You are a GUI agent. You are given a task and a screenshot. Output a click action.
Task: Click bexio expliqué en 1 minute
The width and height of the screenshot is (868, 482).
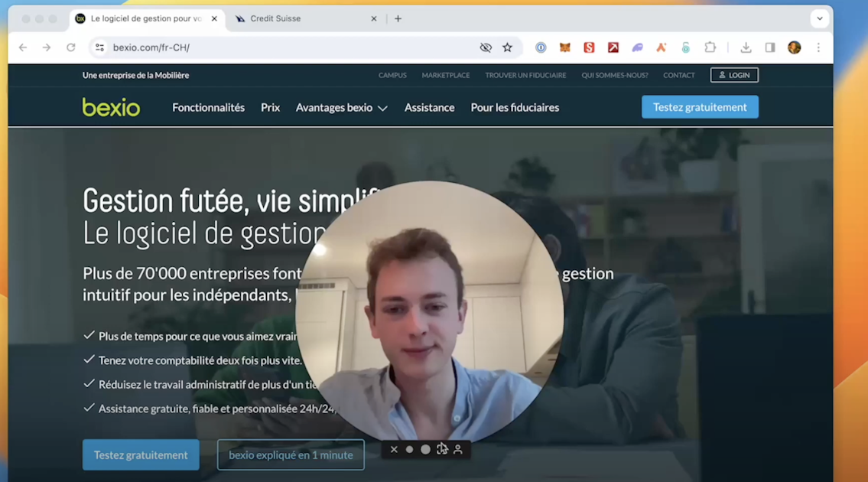pyautogui.click(x=291, y=455)
